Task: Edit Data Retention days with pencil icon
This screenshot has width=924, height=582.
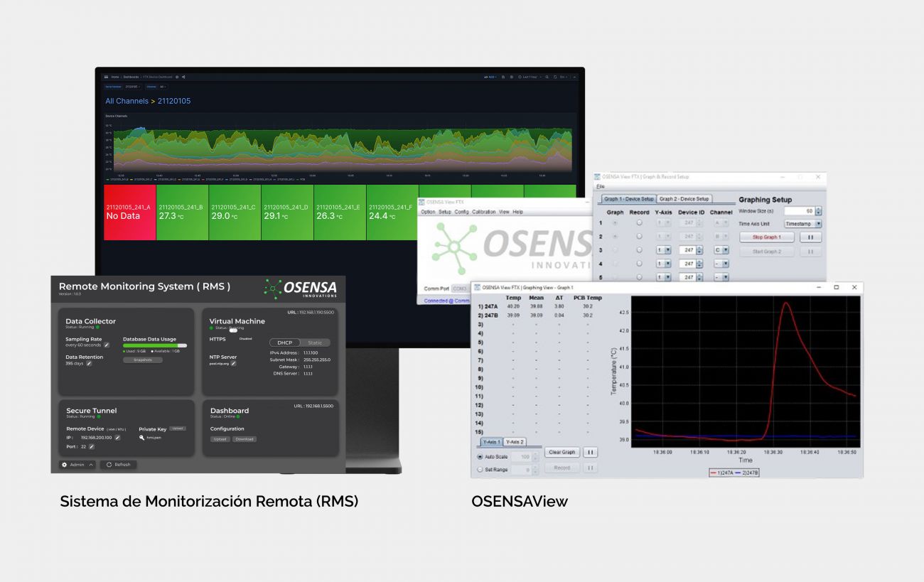Action: point(90,363)
